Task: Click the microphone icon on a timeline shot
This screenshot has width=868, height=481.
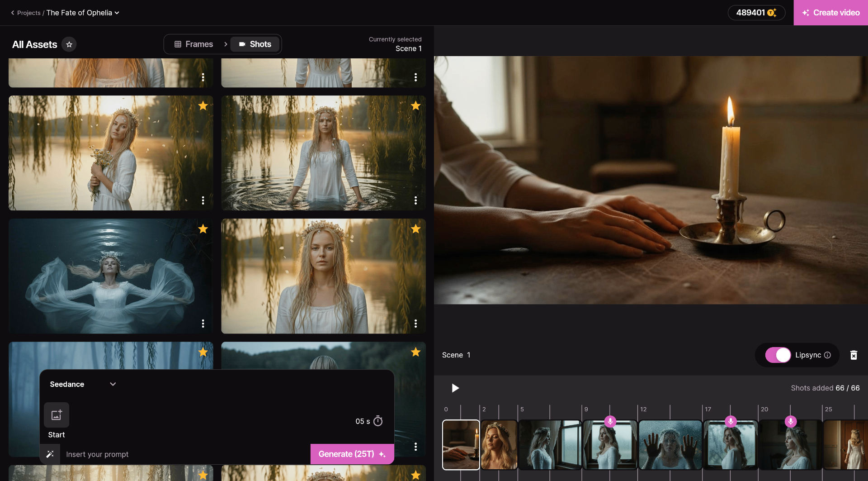Action: coord(611,421)
